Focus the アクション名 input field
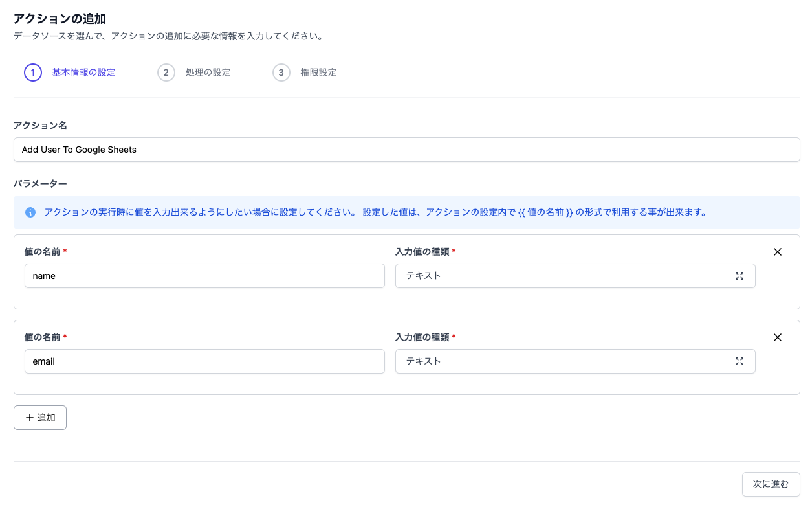 click(406, 150)
